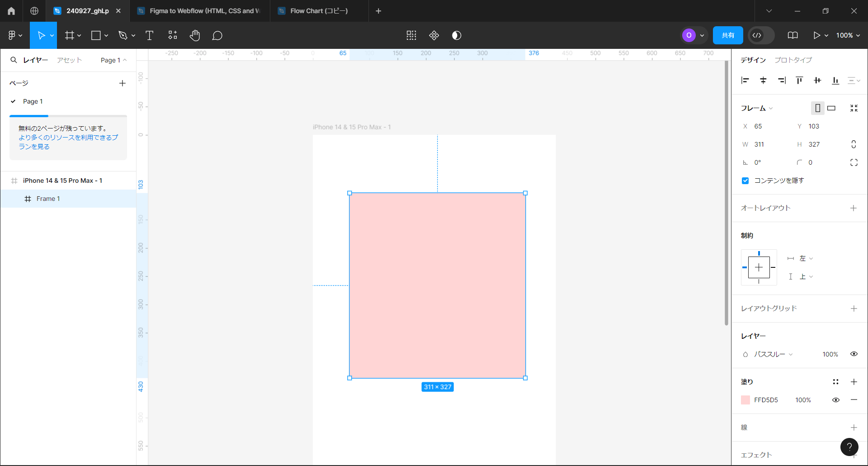Open present options chevron next to play

point(826,35)
